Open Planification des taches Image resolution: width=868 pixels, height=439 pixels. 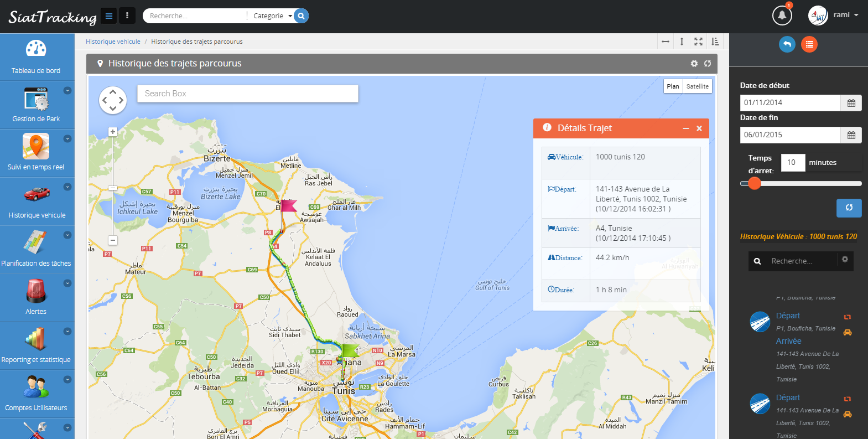coord(36,250)
